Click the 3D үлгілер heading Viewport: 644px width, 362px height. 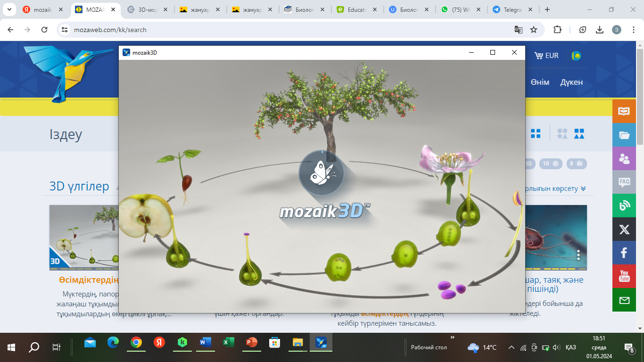tap(79, 186)
